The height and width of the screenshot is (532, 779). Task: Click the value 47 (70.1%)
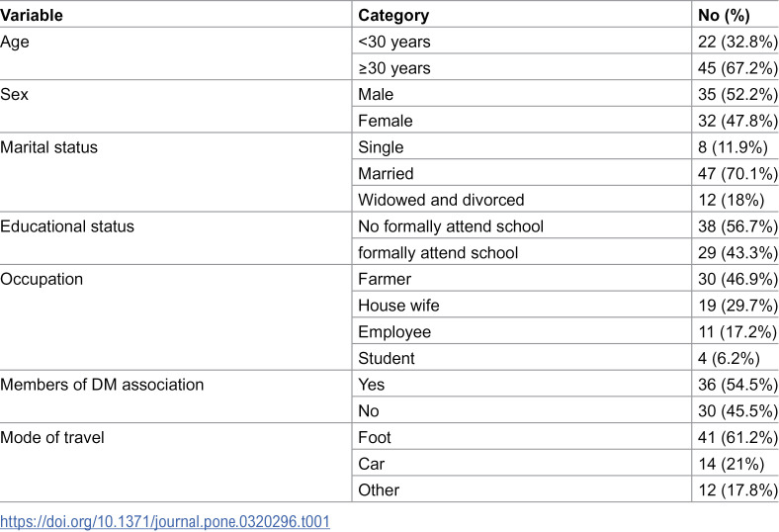737,173
